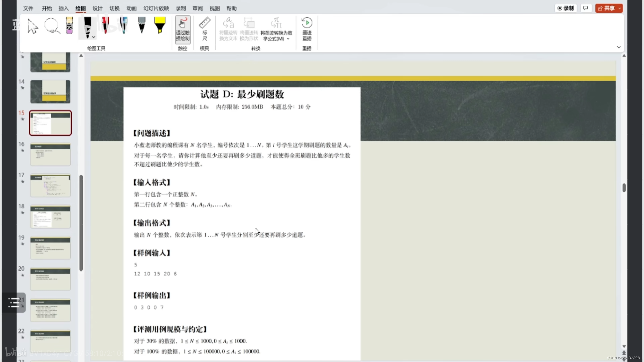The width and height of the screenshot is (644, 362).
Task: Select slide 20 thumbnail
Action: click(x=50, y=279)
